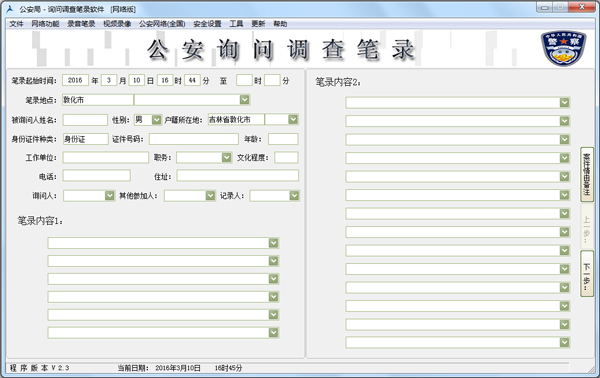Click the police badge logo

(563, 48)
